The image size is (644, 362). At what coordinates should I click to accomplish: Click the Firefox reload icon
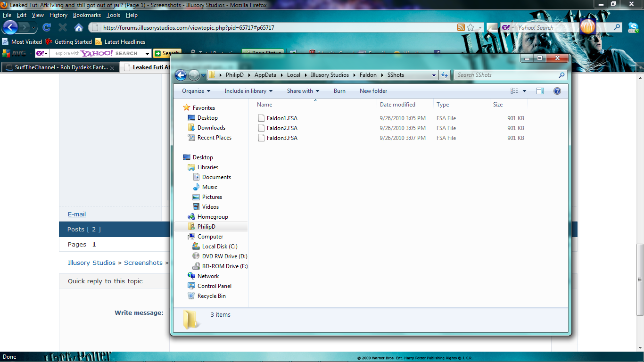point(46,27)
